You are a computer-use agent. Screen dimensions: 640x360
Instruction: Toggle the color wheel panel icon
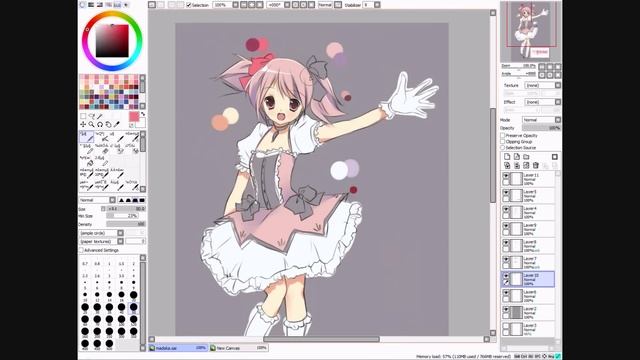(x=82, y=5)
